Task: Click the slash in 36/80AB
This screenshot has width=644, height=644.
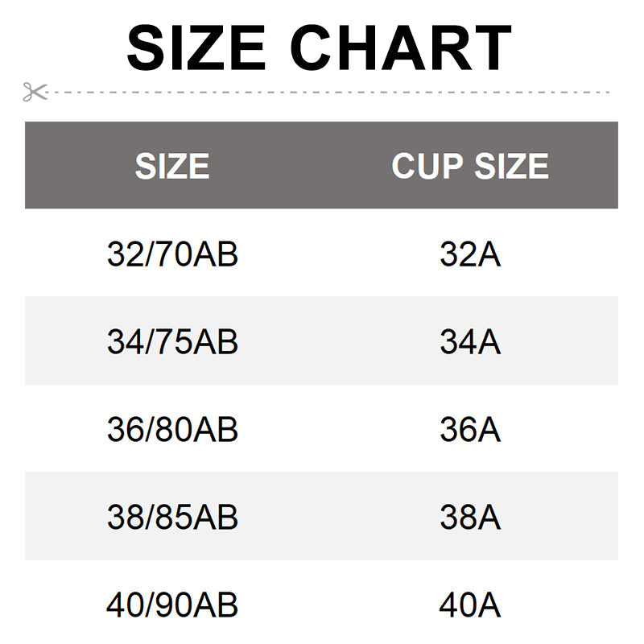Action: [148, 429]
